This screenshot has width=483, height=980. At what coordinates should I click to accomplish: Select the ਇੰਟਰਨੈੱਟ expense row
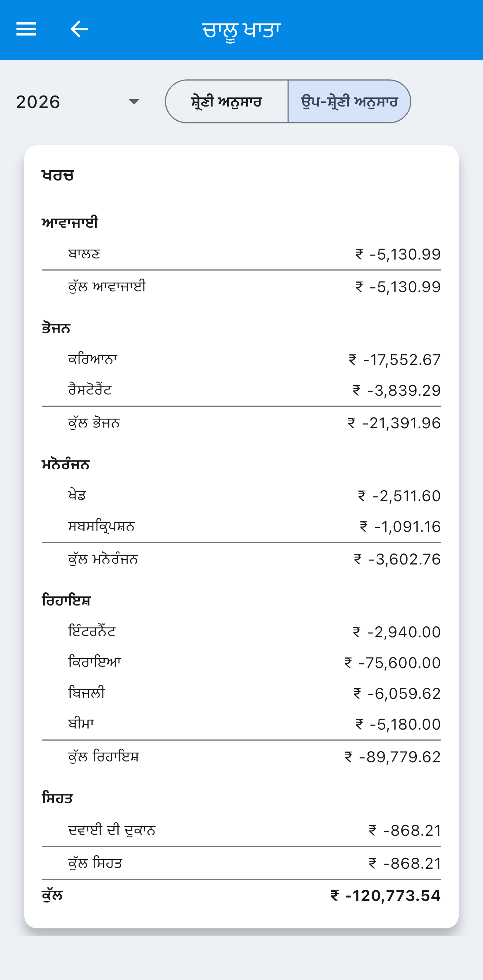pyautogui.click(x=241, y=632)
